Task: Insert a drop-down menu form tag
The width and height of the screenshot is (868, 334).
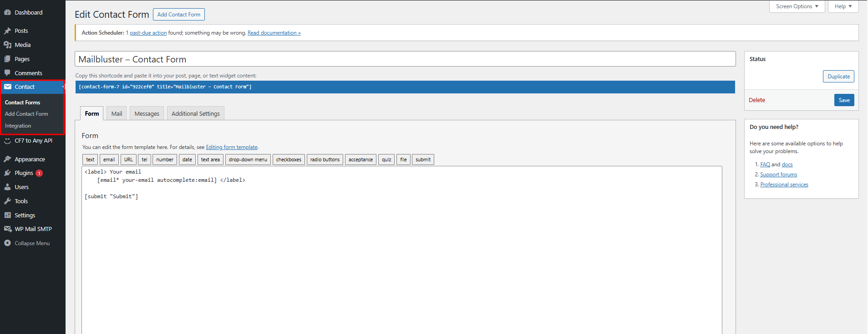Action: pos(248,159)
